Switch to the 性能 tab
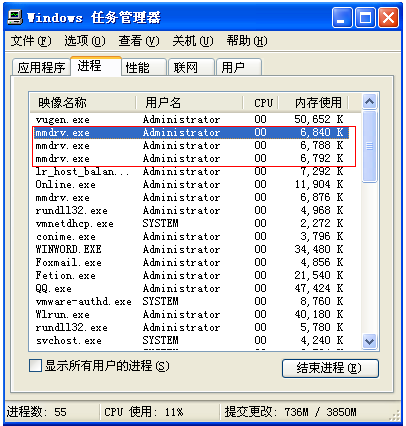 (144, 67)
